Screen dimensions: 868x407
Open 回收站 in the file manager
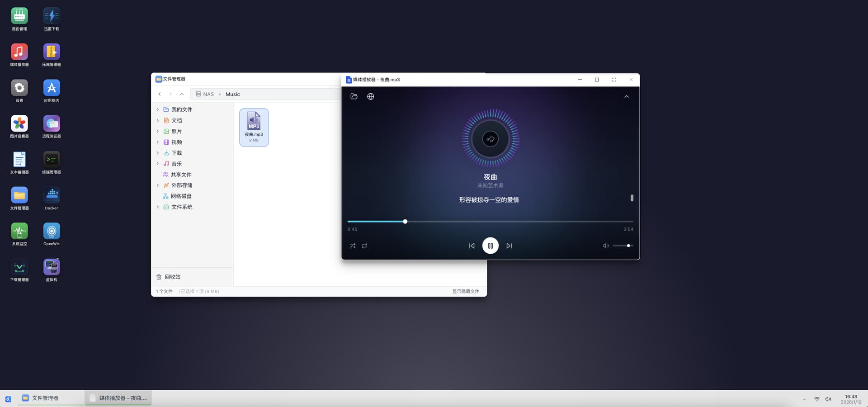click(172, 277)
